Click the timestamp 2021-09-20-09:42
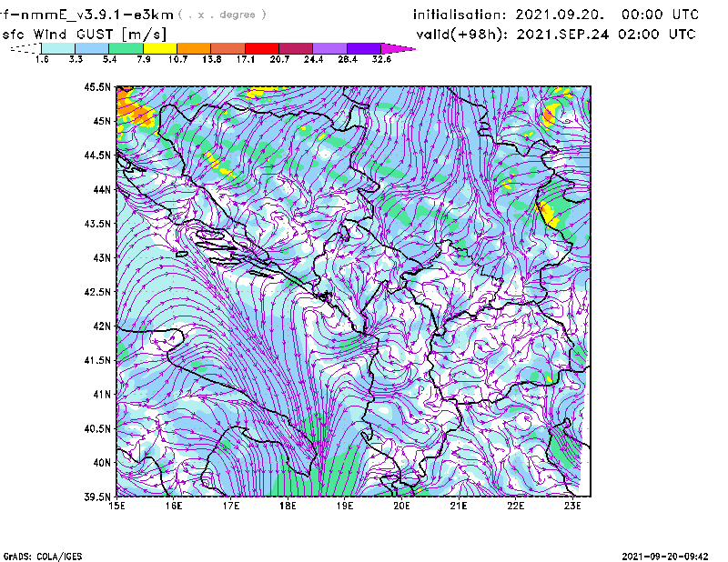728x562 pixels. click(665, 557)
